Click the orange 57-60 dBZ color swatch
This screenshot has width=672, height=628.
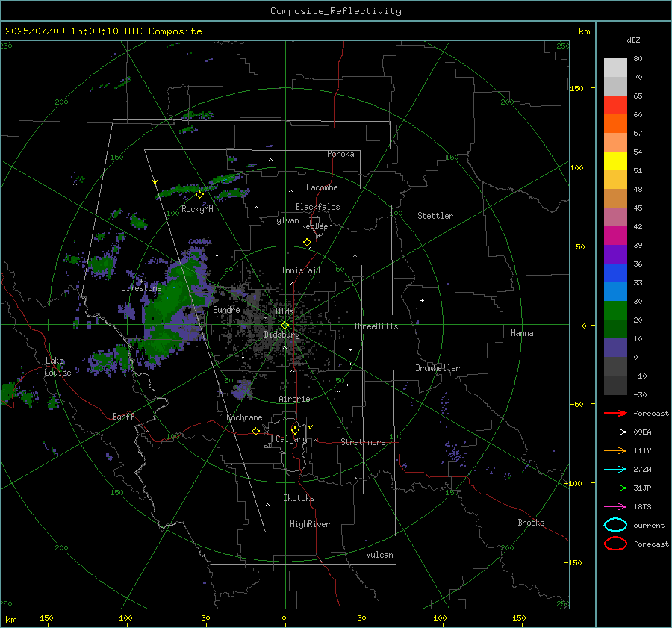point(615,124)
